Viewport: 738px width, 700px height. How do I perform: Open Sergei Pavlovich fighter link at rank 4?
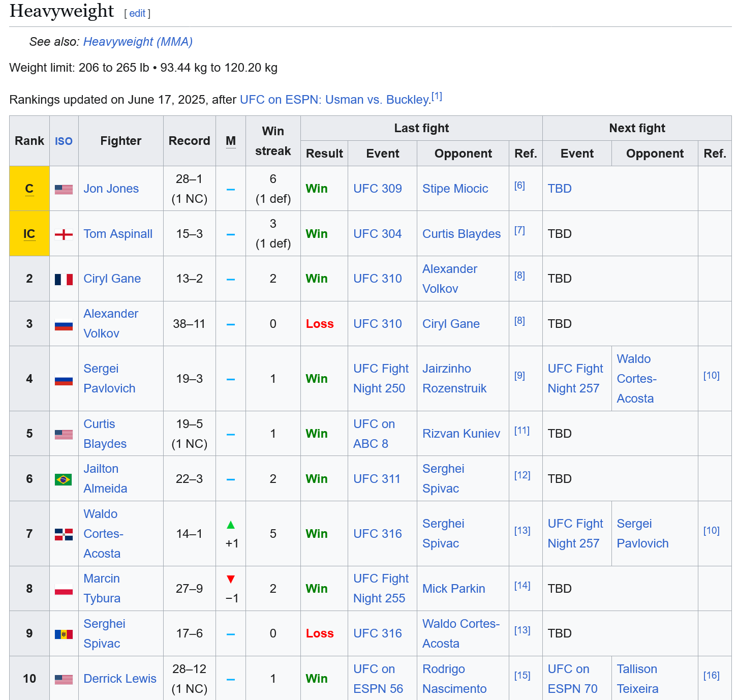109,378
